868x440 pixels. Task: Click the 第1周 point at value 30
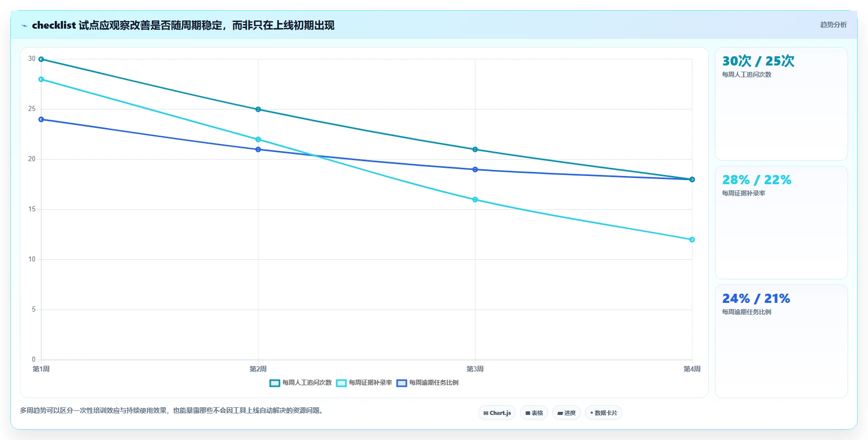41,59
